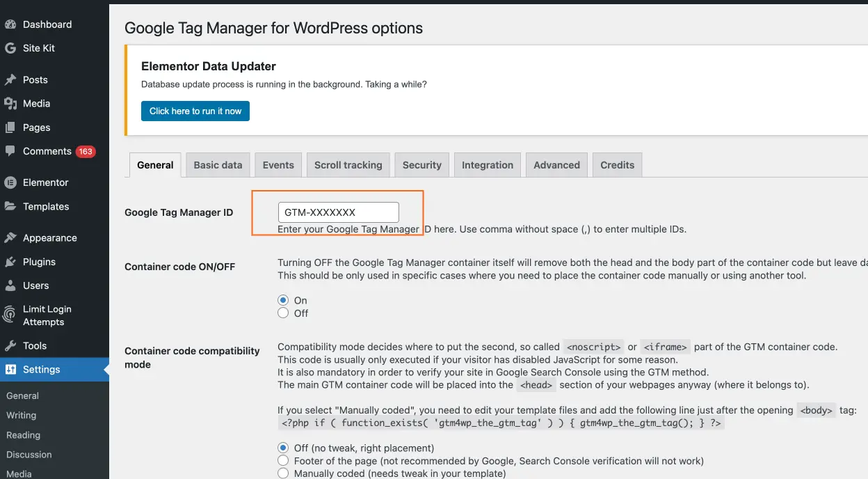Click the Site Kit Google G icon
Screen dimensions: 868x479
(10, 48)
